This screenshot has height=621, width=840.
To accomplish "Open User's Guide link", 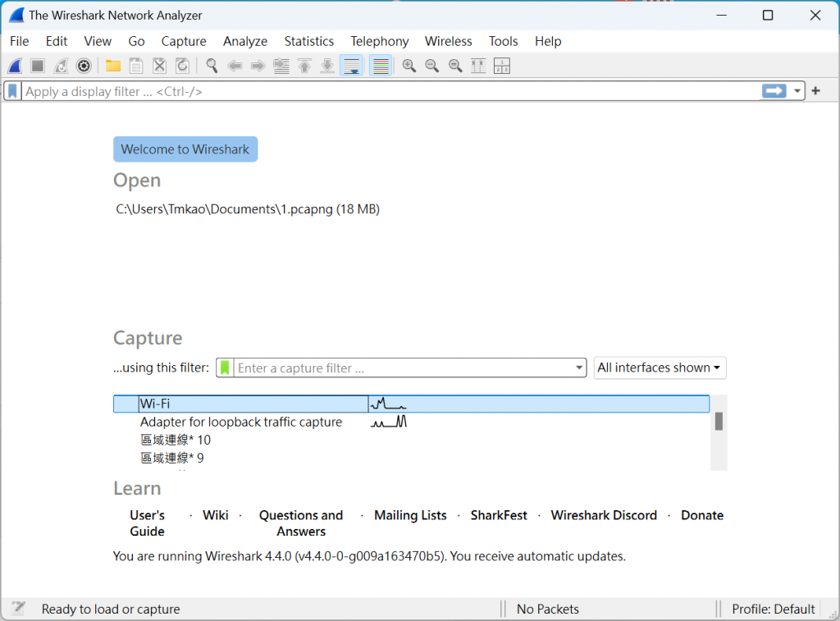I will [x=148, y=523].
